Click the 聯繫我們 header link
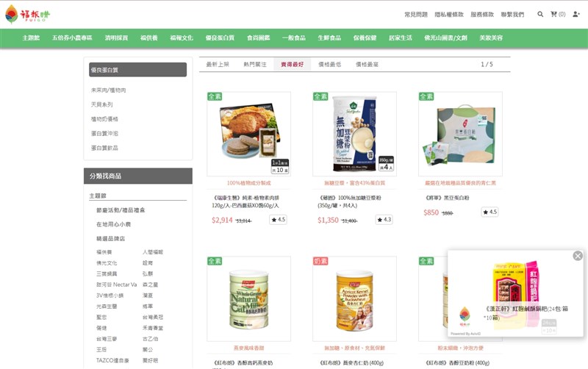This screenshot has height=369, width=588. [512, 14]
